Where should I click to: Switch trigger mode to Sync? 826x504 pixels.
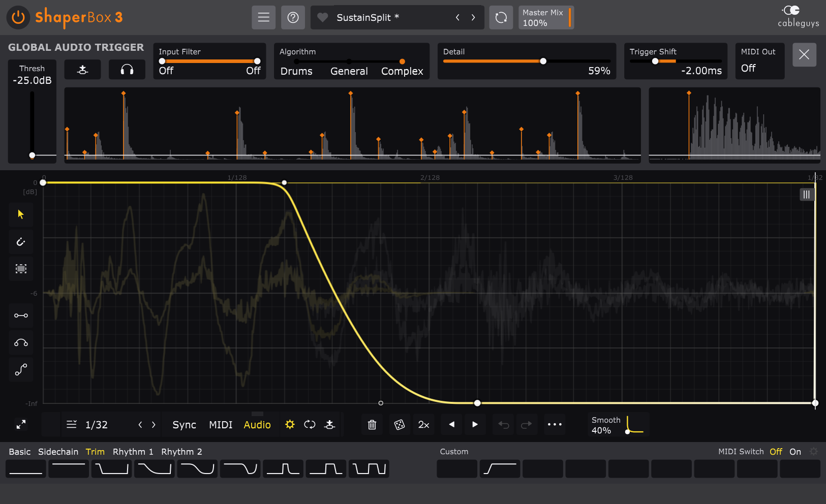pos(184,425)
